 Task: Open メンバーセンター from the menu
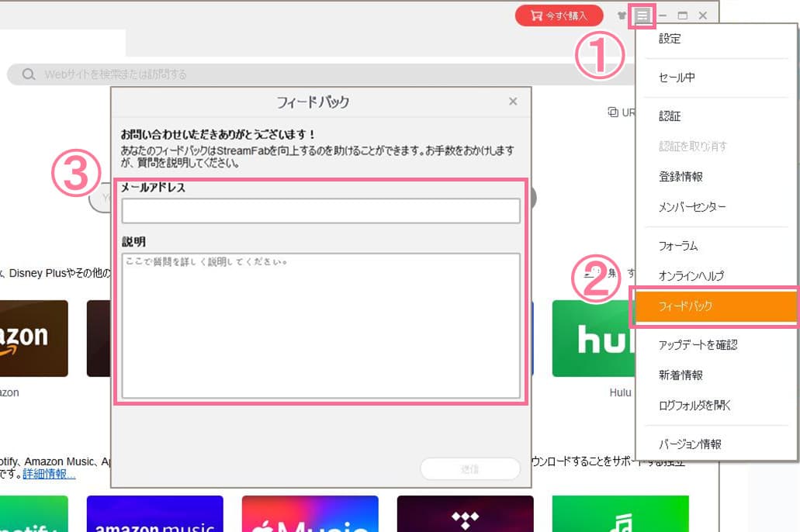pos(692,208)
